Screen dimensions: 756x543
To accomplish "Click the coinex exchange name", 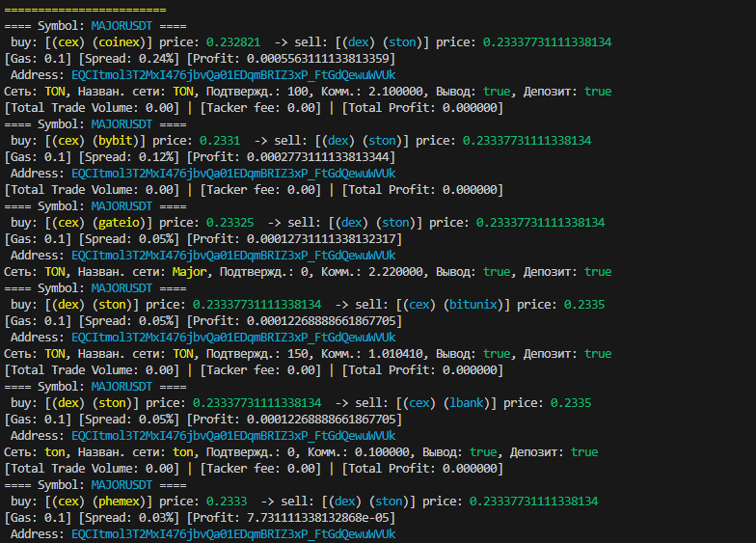I will (x=120, y=42).
